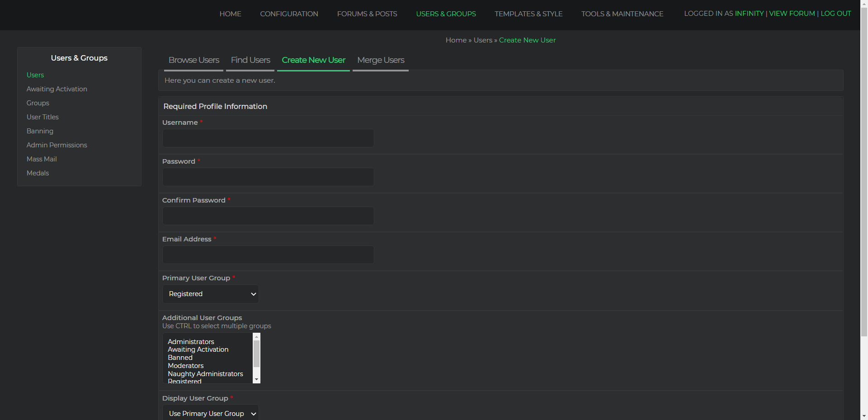
Task: Click the Log Out link
Action: [835, 14]
